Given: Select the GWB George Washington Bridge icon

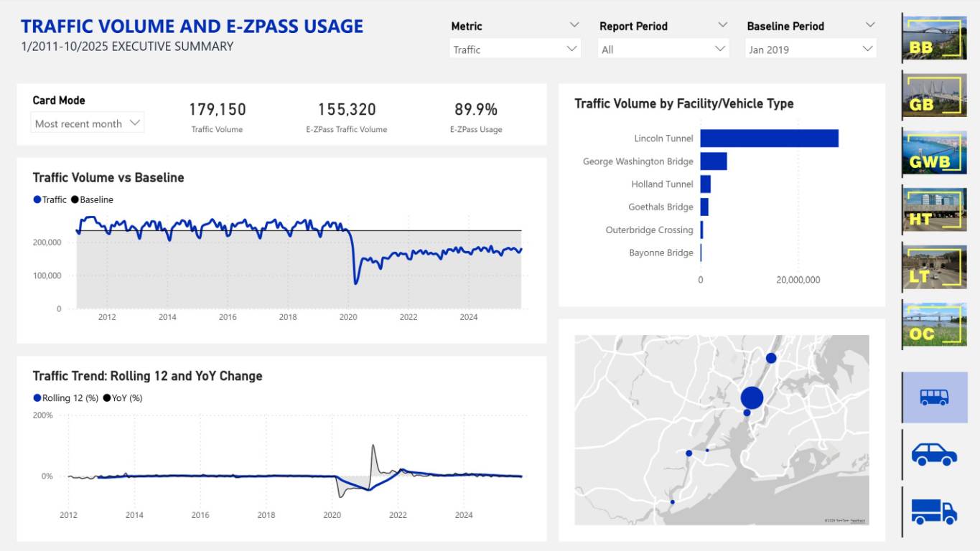Looking at the screenshot, I should click(x=934, y=153).
